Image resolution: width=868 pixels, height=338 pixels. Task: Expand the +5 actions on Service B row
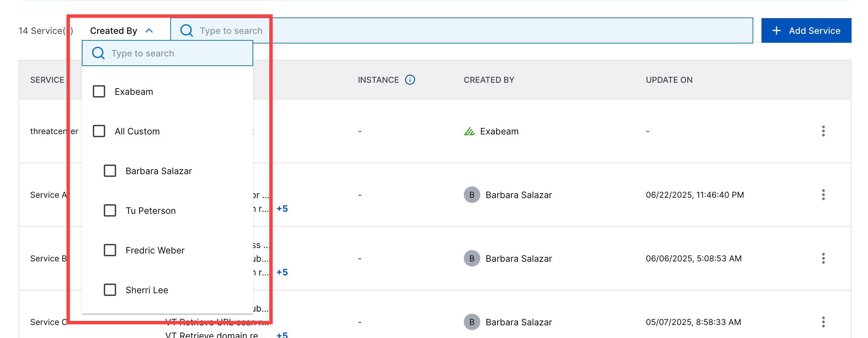coord(283,272)
